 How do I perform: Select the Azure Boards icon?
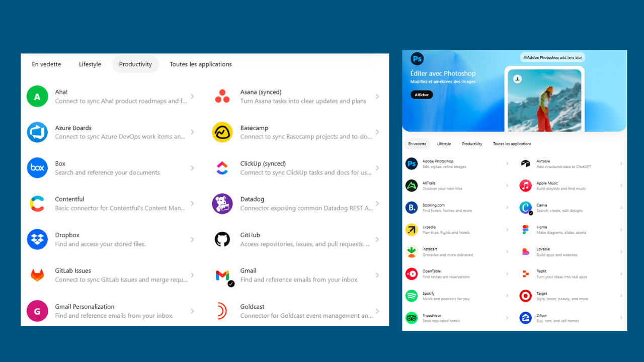(37, 132)
